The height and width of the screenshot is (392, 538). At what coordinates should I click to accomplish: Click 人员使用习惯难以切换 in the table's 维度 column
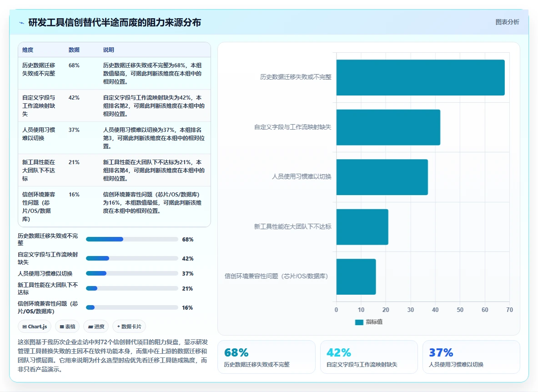39,134
